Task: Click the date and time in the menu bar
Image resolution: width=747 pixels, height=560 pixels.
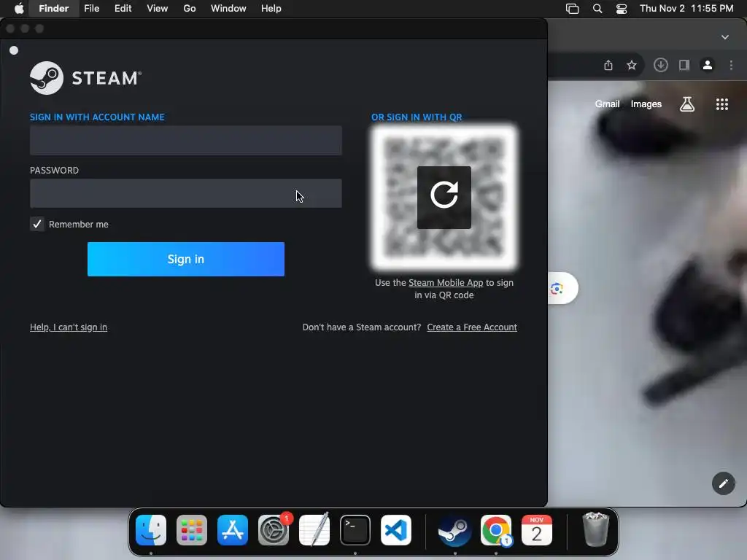Action: click(686, 8)
